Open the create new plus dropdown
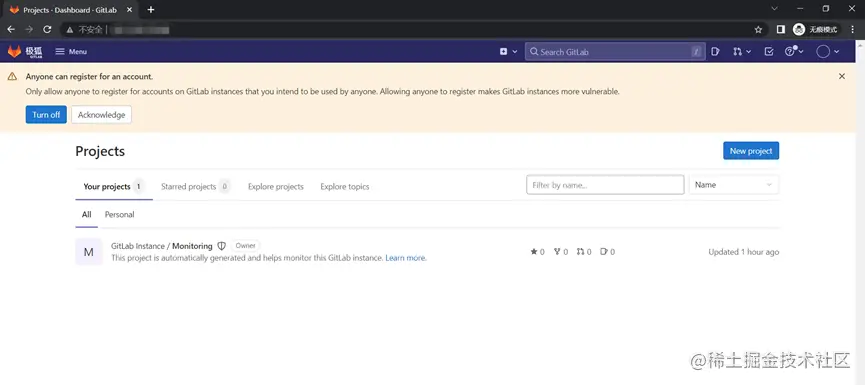Image resolution: width=865 pixels, height=385 pixels. (x=508, y=52)
